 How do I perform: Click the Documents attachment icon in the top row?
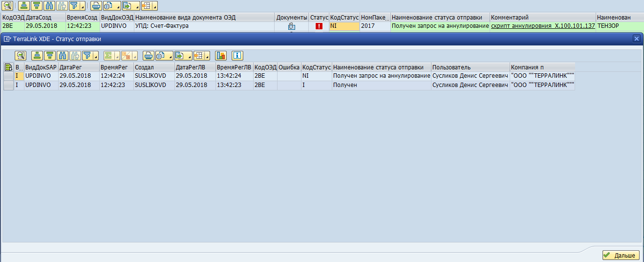coord(292,26)
